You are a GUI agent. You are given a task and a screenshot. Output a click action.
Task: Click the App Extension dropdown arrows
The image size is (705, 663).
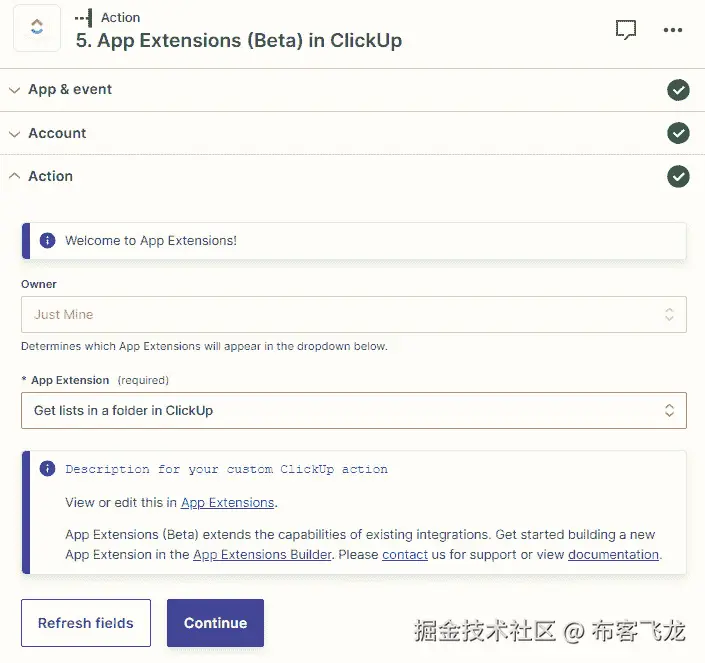tap(669, 410)
